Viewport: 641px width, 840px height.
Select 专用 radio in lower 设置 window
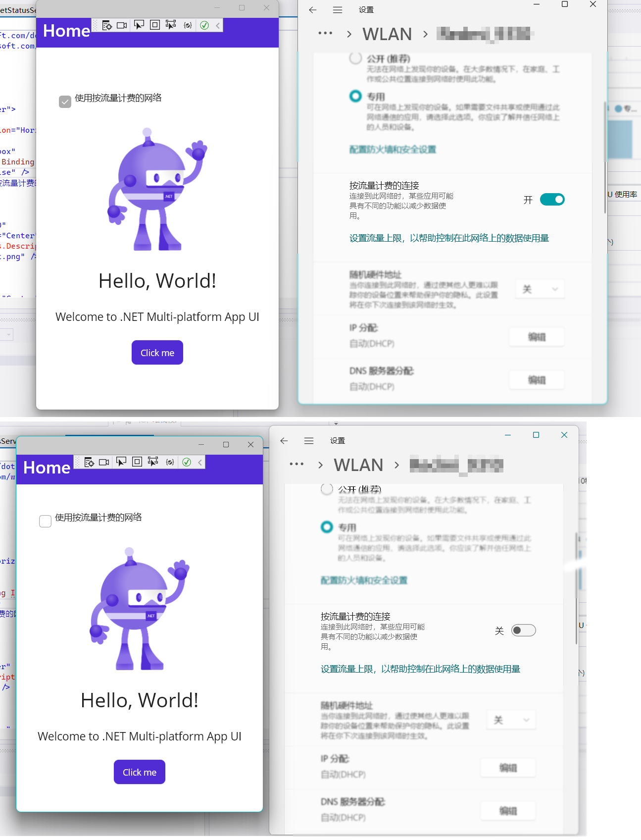click(x=327, y=527)
